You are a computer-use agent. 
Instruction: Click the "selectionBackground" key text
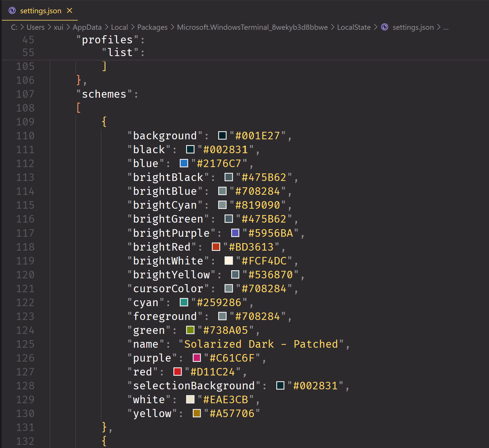[x=194, y=386]
